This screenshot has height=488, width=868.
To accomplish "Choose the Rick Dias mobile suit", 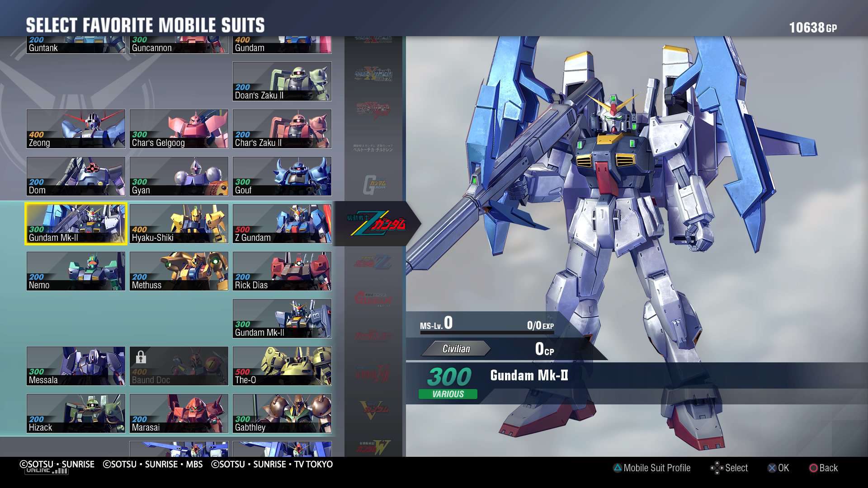I will pyautogui.click(x=282, y=271).
